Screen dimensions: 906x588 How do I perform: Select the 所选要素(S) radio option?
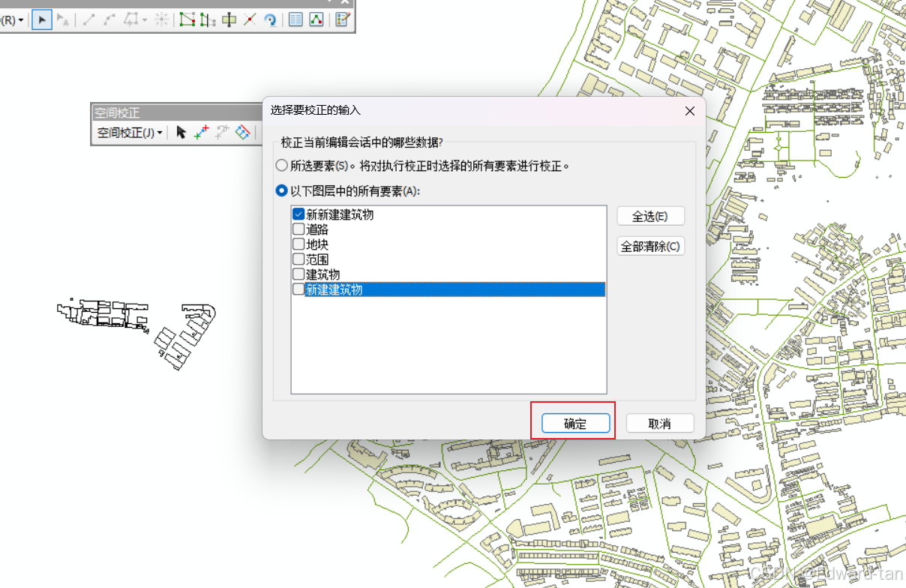281,166
